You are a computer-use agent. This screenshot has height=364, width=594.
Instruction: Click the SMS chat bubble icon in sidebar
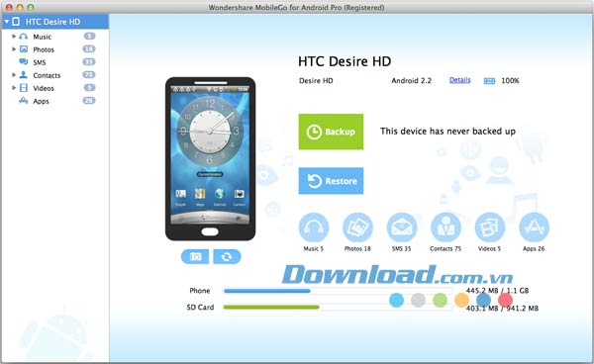[24, 61]
